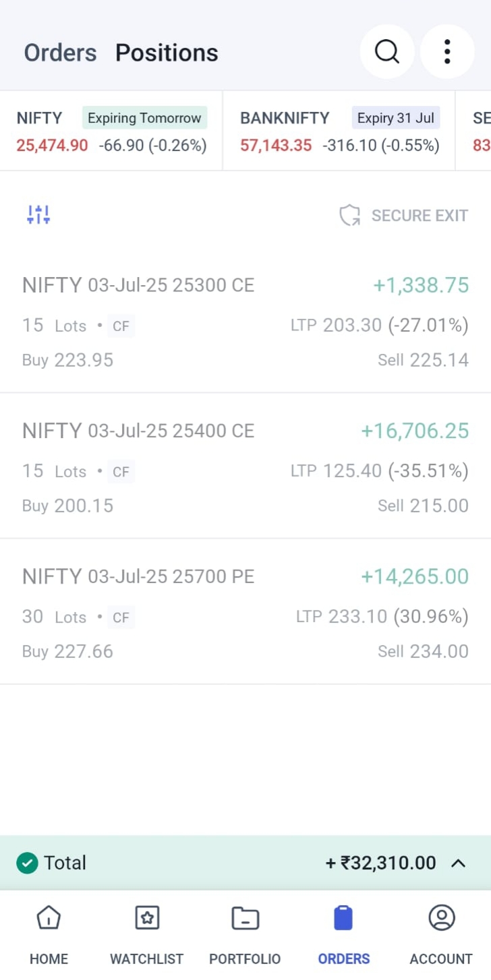
Task: Open Portfolio folder icon
Action: coord(245,918)
